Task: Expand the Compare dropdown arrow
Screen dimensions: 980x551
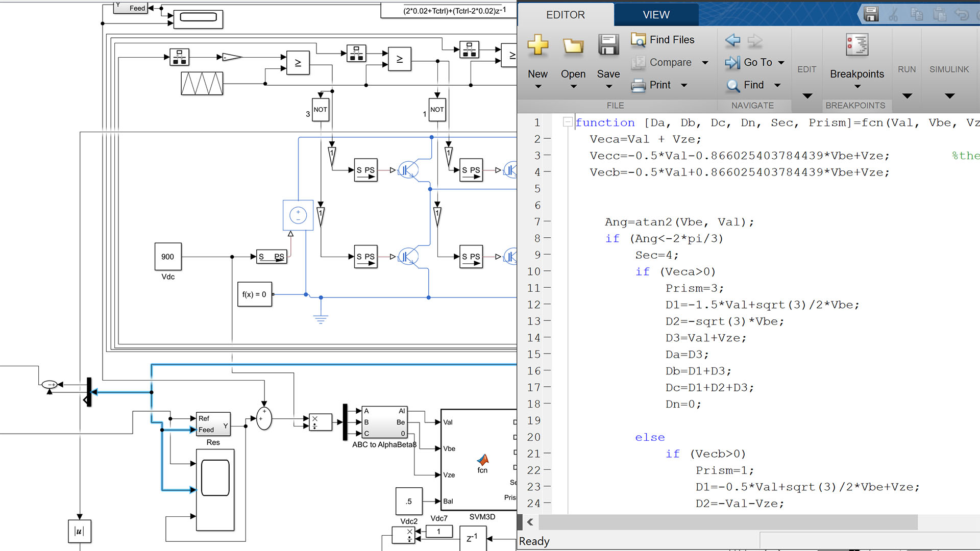Action: pos(705,63)
